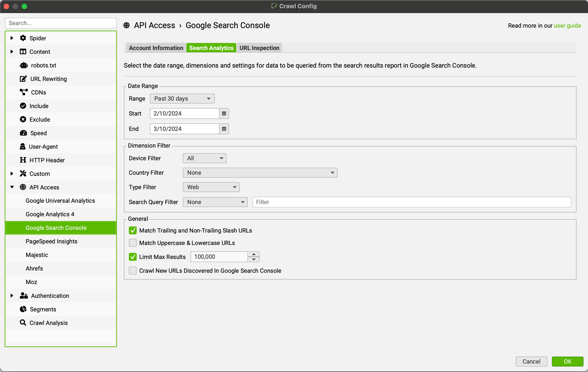
Task: Click the URL Rewriting pencil icon
Action: pos(23,78)
